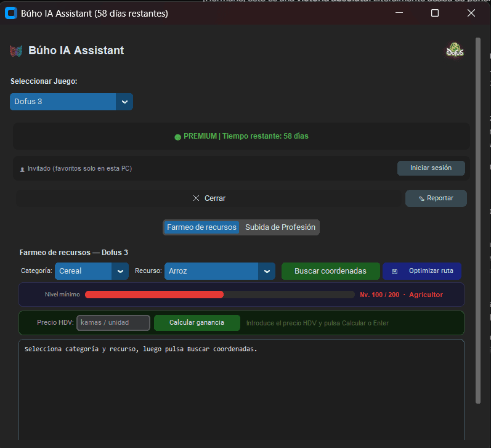Minimize the Búho IA Assistant window
Viewport: 491px width, 448px height.
(399, 13)
